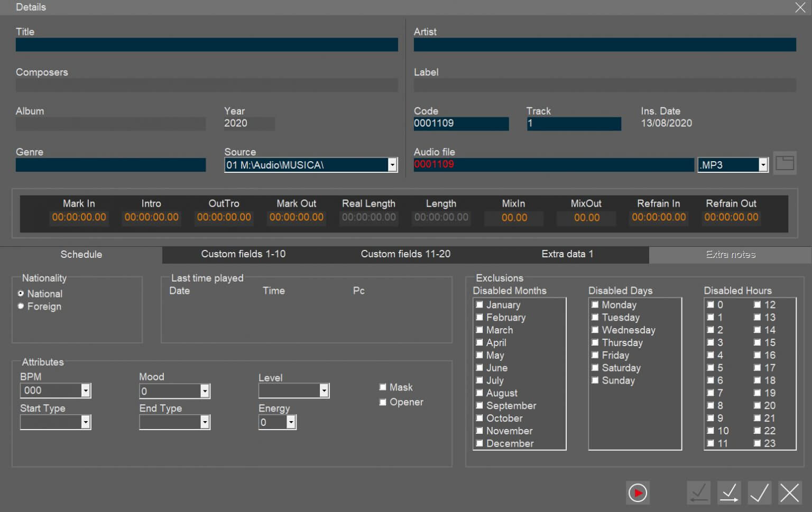Expand the BPM dropdown

pyautogui.click(x=85, y=390)
